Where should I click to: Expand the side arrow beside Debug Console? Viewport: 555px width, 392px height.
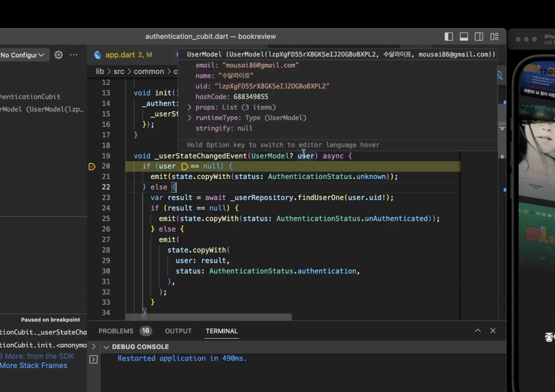93,347
